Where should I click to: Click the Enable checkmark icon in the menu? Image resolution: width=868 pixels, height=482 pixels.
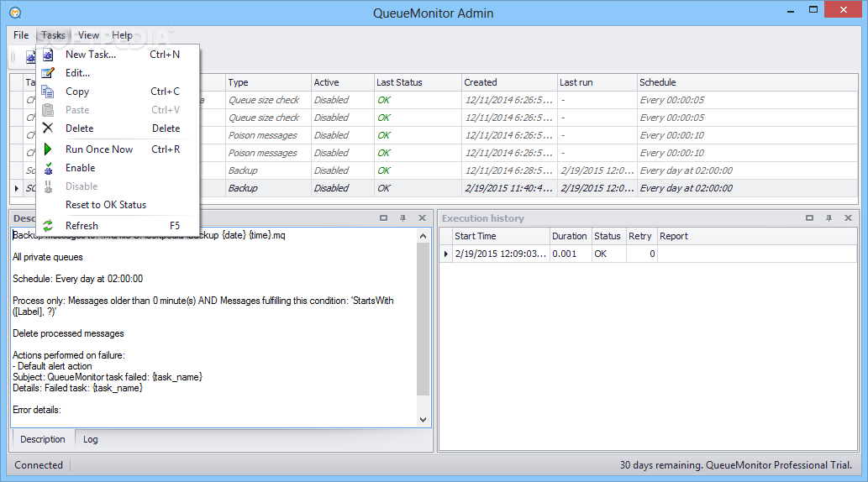[48, 168]
